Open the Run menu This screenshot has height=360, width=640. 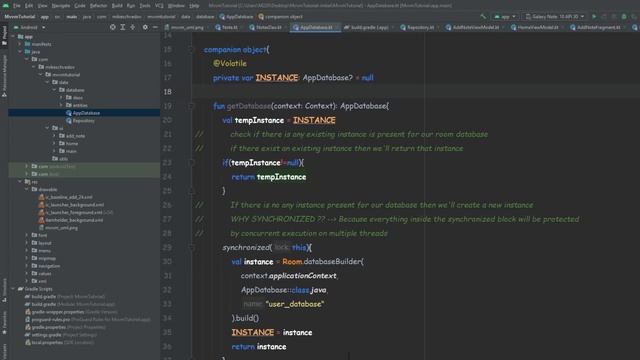(131, 6)
